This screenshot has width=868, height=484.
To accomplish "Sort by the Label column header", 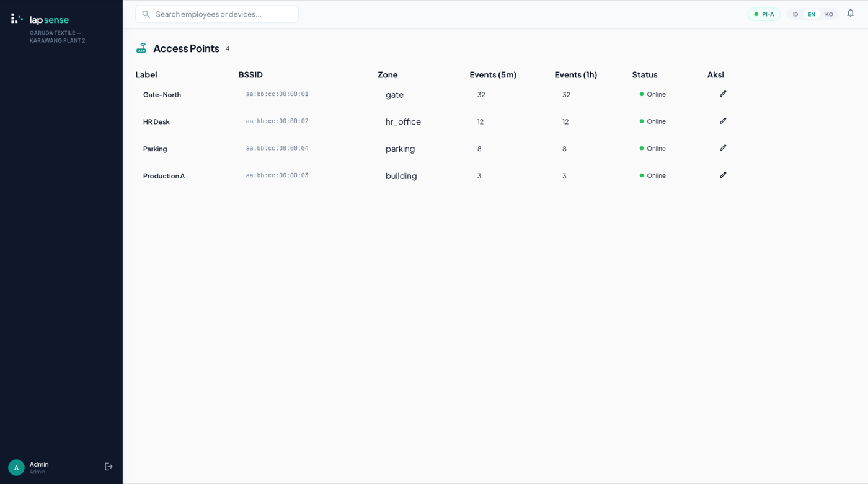I will tap(146, 75).
